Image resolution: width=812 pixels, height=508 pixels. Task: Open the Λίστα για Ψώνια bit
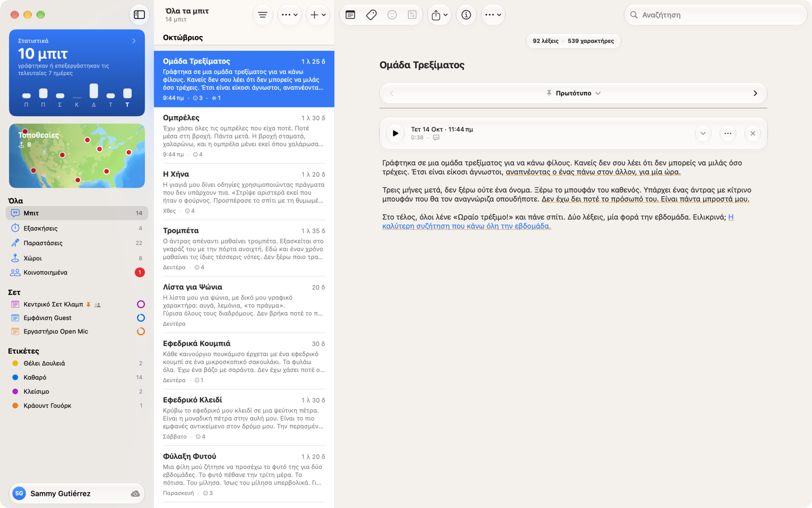244,305
